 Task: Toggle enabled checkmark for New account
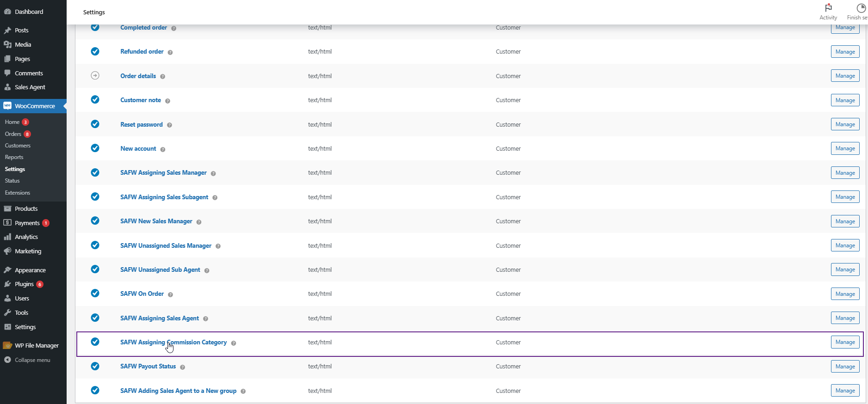[x=95, y=148]
